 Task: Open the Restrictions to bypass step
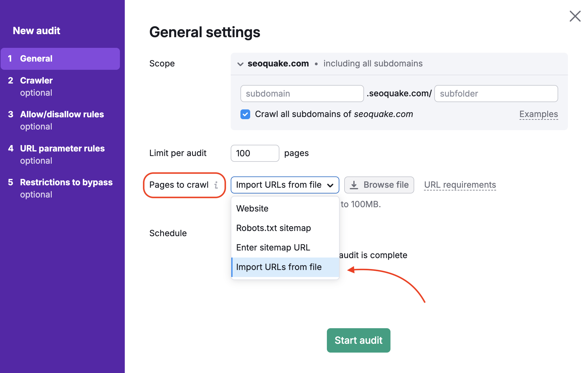66,182
